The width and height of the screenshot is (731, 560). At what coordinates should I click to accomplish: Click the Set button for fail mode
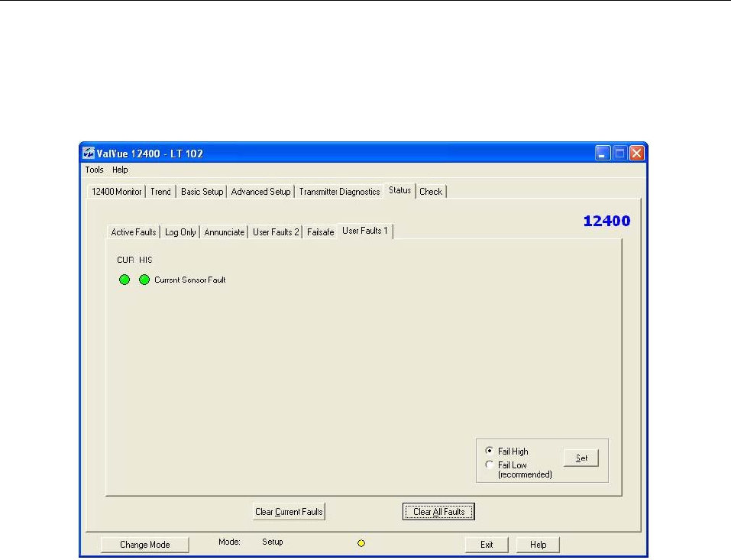[581, 458]
